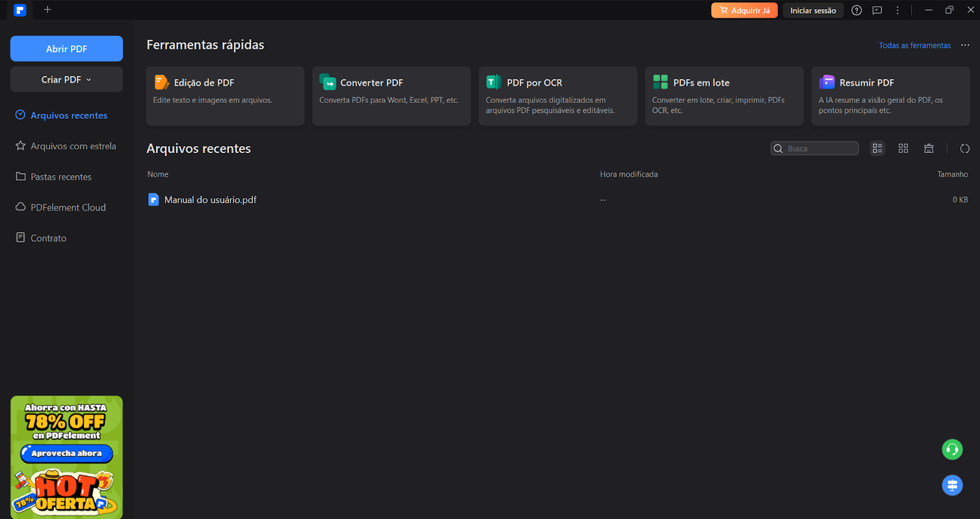Click the green Converter PDF icon
980x519 pixels.
coord(328,82)
